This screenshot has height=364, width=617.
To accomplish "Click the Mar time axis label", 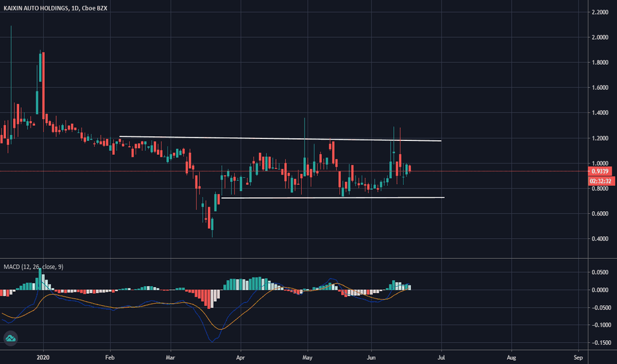I will pos(170,357).
